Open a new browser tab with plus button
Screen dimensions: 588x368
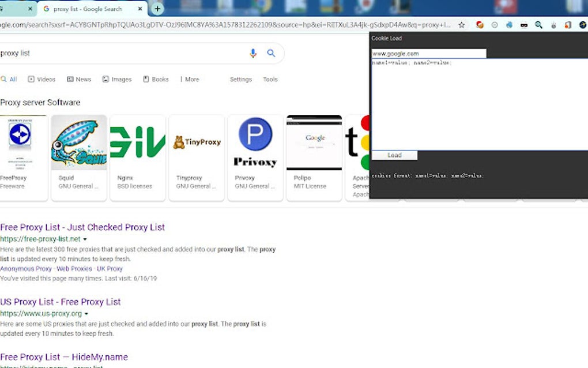pyautogui.click(x=157, y=9)
